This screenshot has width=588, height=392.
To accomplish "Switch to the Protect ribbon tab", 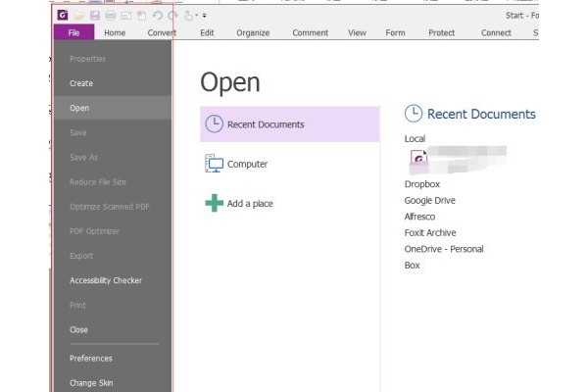I will pos(441,32).
